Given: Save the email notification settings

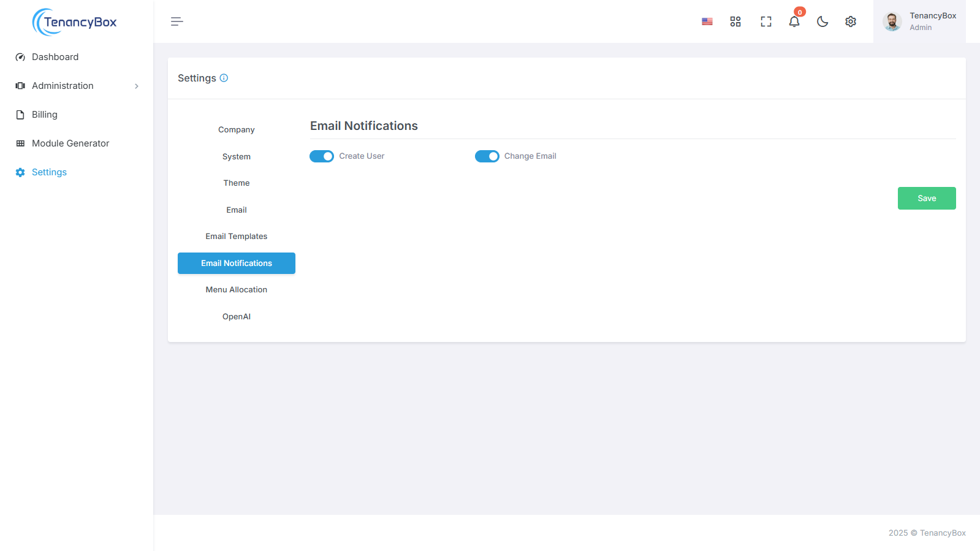Looking at the screenshot, I should (x=926, y=199).
